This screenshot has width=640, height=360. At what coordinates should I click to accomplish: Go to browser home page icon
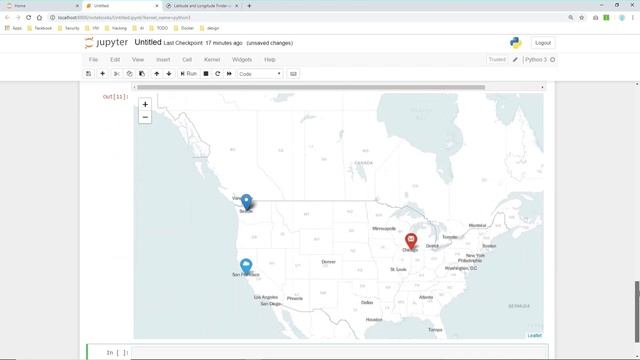pyautogui.click(x=39, y=18)
